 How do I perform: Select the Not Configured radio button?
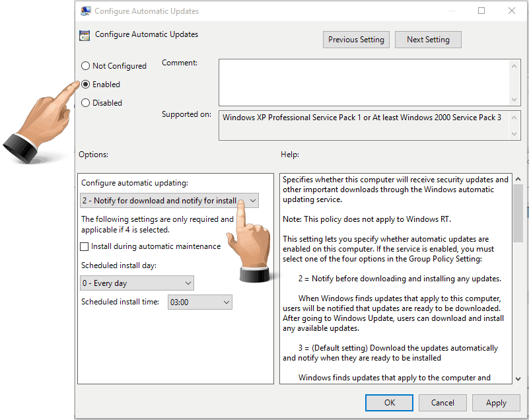[86, 66]
